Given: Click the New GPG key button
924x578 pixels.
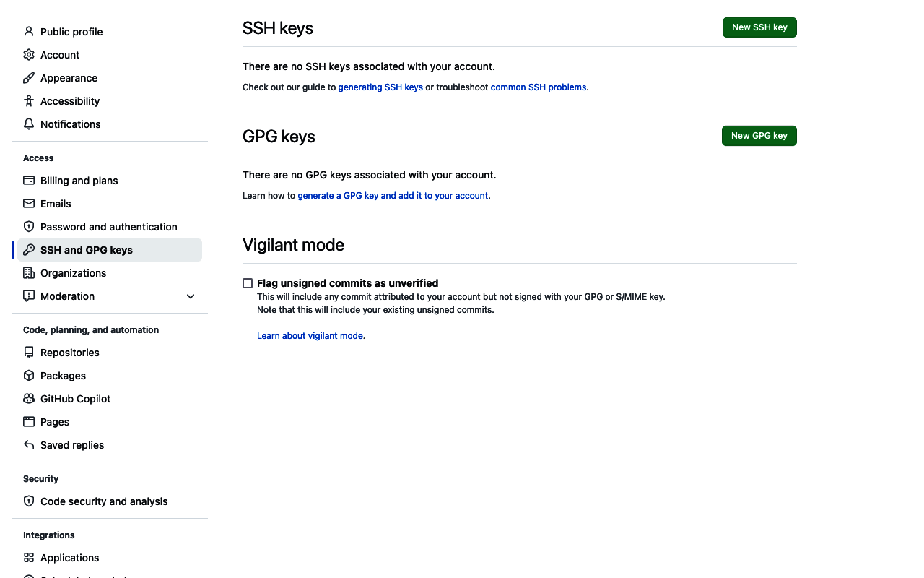Looking at the screenshot, I should click(759, 135).
